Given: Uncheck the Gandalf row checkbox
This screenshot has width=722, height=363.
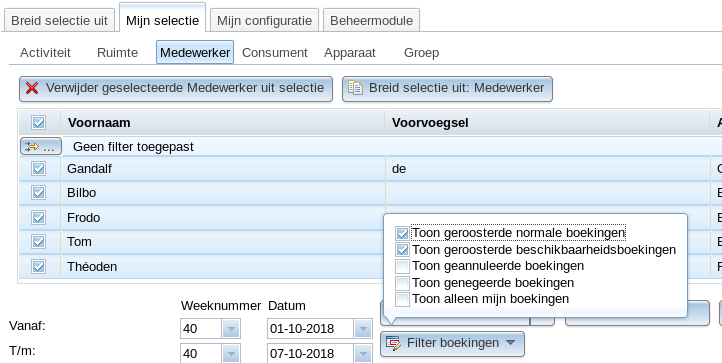Looking at the screenshot, I should (x=39, y=169).
